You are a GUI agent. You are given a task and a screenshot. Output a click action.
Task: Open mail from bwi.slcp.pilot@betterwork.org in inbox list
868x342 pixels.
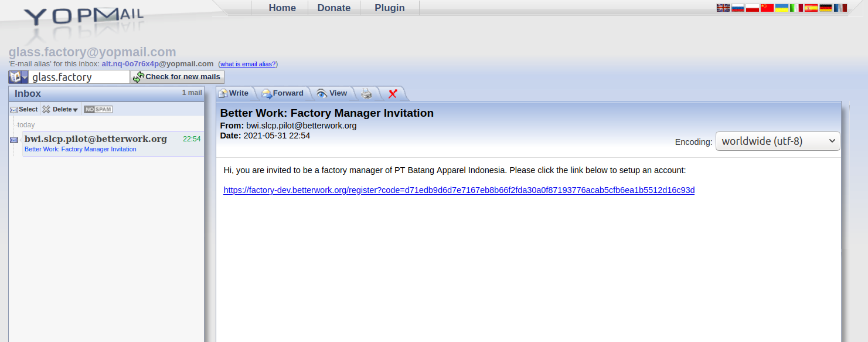tap(96, 139)
